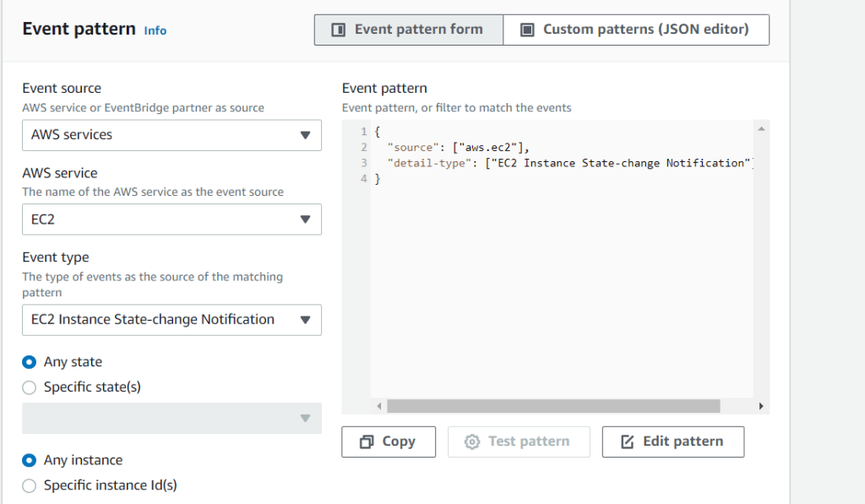Image resolution: width=865 pixels, height=504 pixels.
Task: Click the Custom patterns JSON editor icon
Action: tap(527, 30)
